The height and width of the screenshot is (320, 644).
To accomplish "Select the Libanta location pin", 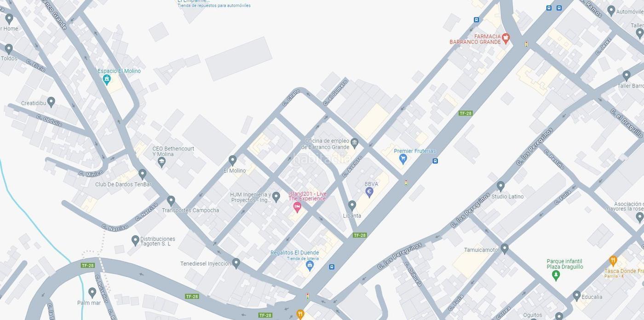I will coord(352,205).
